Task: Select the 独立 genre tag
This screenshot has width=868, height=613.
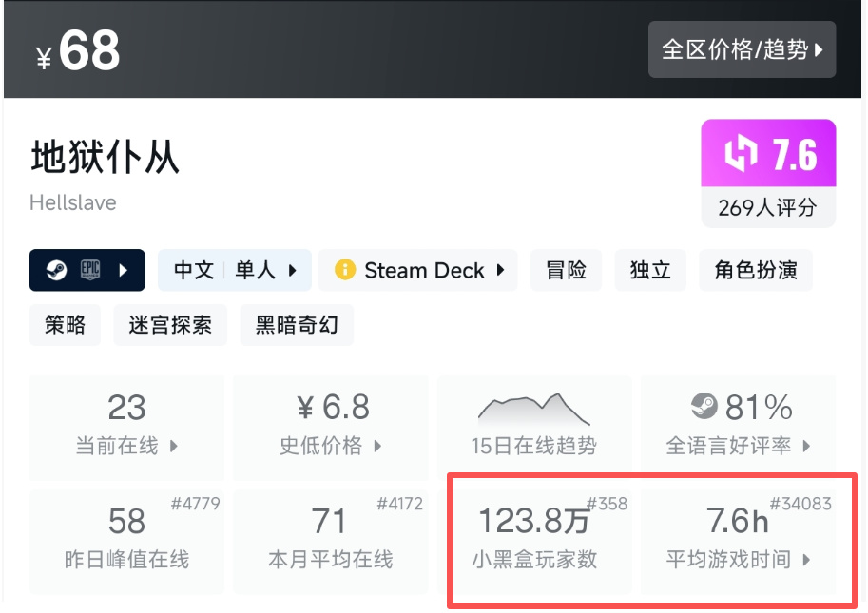Action: (x=650, y=270)
